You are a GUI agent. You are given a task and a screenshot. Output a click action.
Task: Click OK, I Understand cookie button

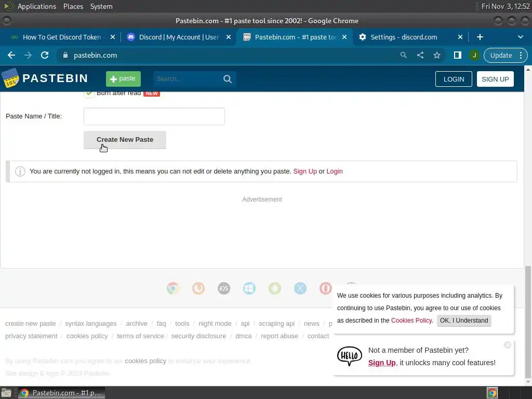pos(464,321)
